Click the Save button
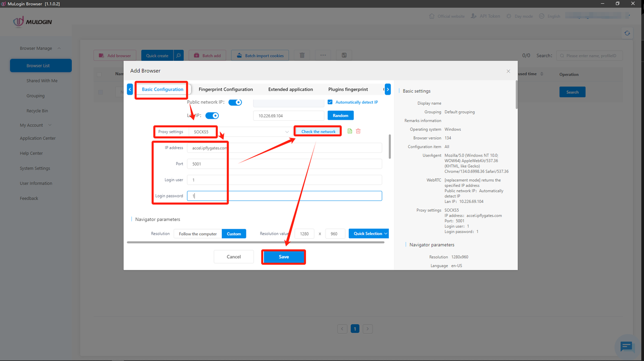Viewport: 644px width, 361px height. (x=284, y=257)
